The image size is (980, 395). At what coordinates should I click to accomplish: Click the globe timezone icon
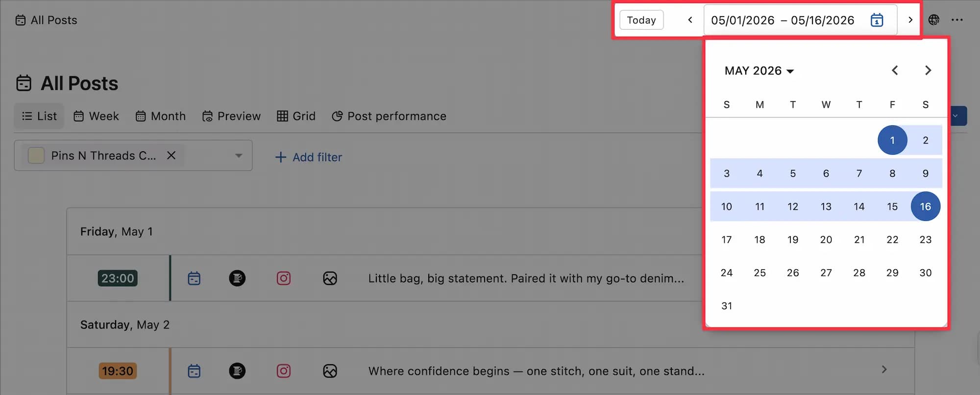(934, 20)
